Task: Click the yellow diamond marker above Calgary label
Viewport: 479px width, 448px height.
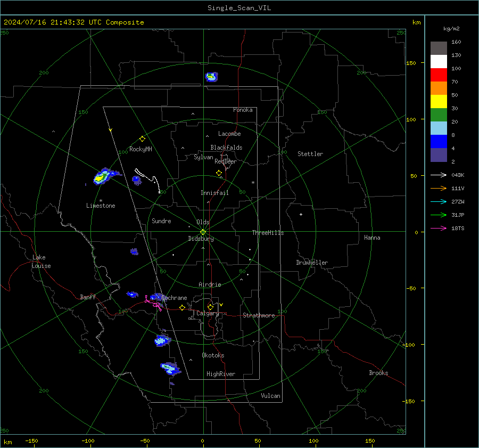Action: tap(210, 307)
